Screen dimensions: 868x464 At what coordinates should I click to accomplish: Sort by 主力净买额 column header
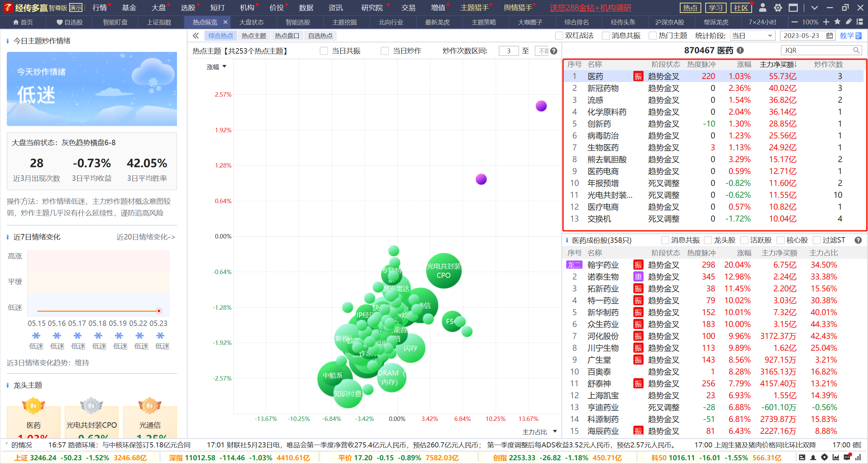click(778, 64)
